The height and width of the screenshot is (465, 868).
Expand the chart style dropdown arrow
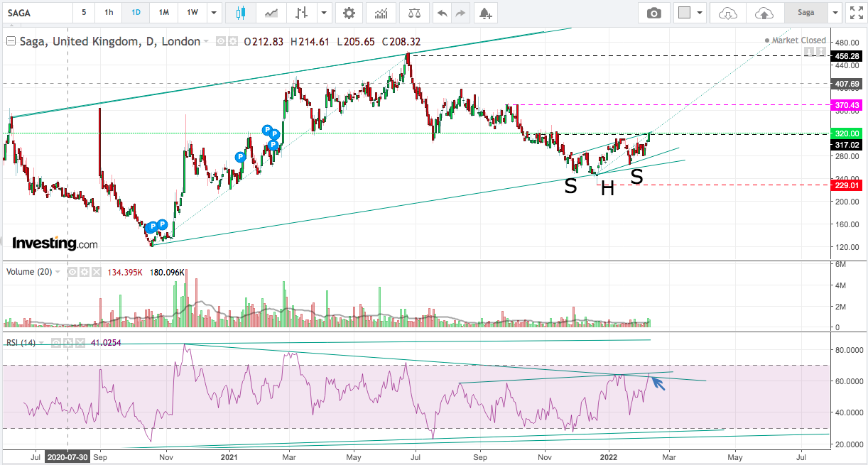[325, 13]
